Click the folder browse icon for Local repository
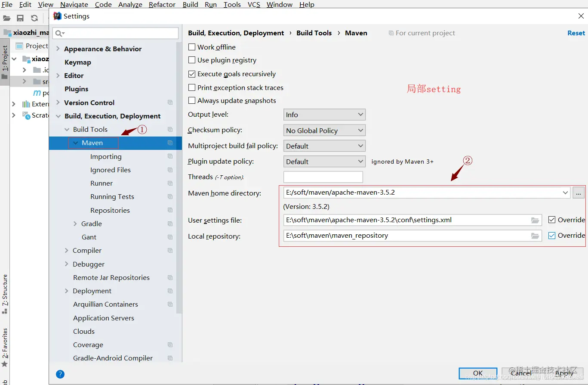Image resolution: width=588 pixels, height=385 pixels. [535, 236]
